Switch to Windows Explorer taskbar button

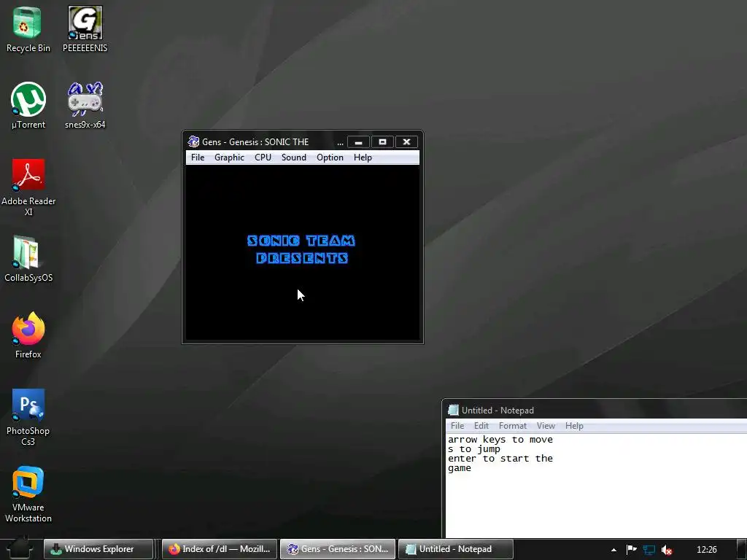tap(98, 549)
